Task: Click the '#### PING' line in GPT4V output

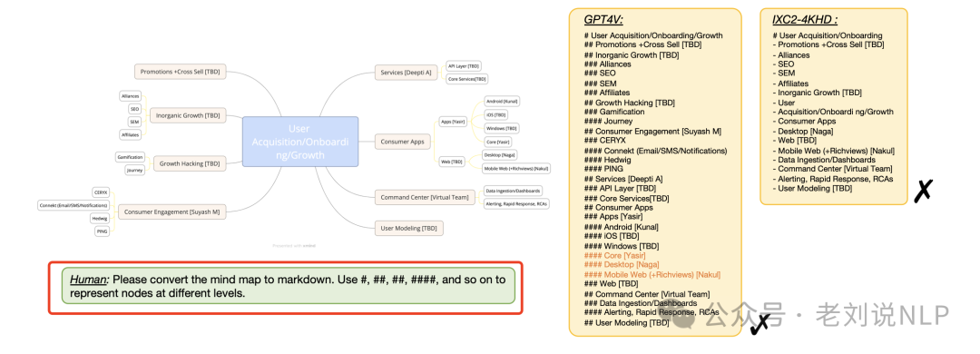Action: tap(603, 170)
